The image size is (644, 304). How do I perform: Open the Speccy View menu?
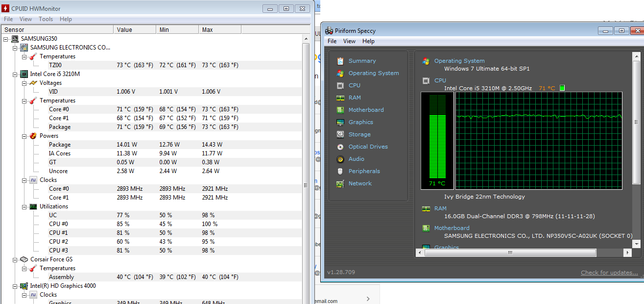(349, 41)
